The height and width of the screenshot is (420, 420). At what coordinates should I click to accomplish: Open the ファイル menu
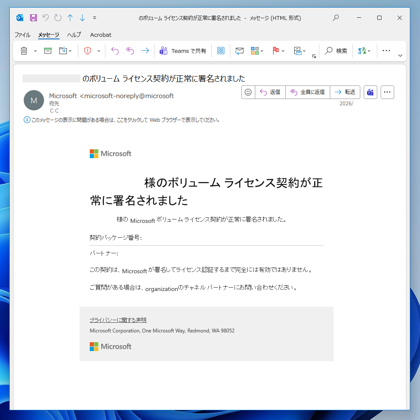(22, 35)
